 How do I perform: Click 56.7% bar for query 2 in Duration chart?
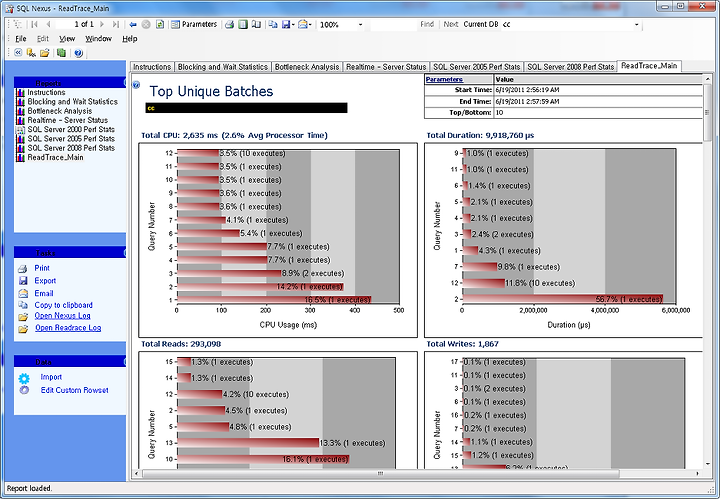pos(562,299)
